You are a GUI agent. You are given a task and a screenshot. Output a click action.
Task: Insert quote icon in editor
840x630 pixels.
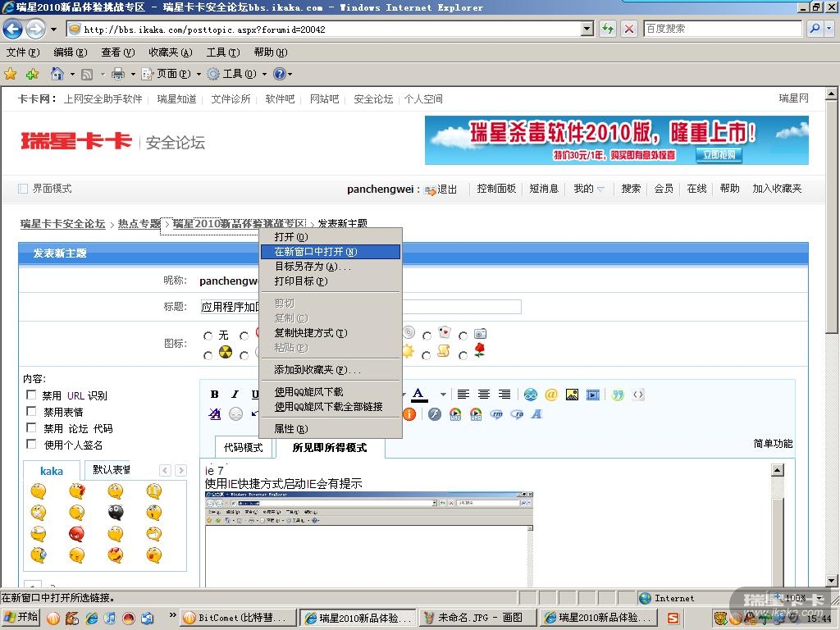coord(618,395)
